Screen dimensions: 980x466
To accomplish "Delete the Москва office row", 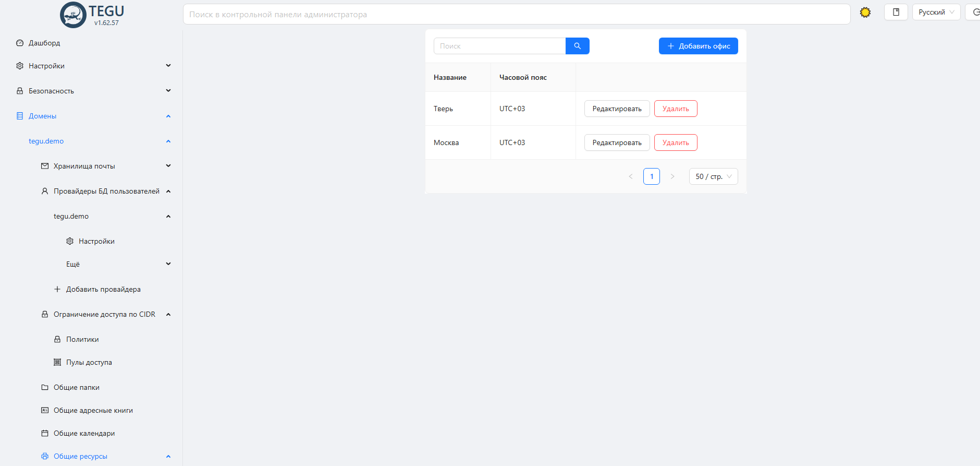I will pos(675,142).
